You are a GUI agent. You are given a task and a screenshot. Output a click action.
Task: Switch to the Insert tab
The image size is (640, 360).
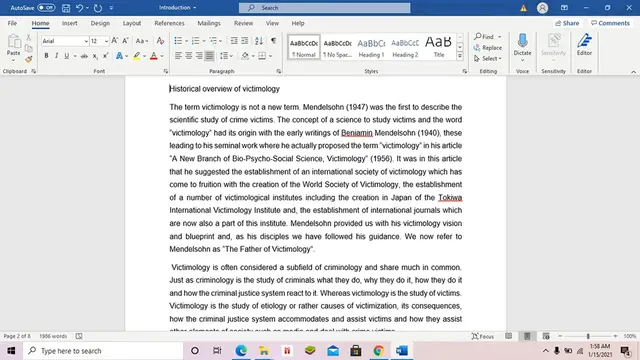click(69, 23)
